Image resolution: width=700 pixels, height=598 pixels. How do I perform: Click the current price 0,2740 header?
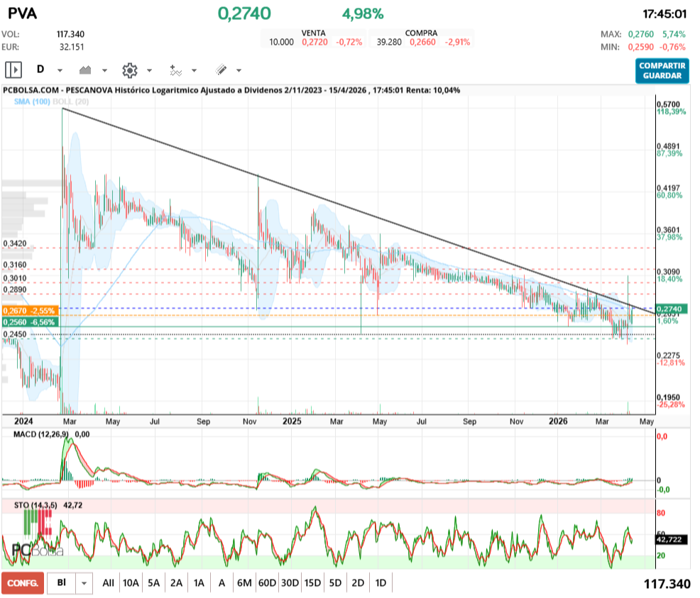[244, 13]
